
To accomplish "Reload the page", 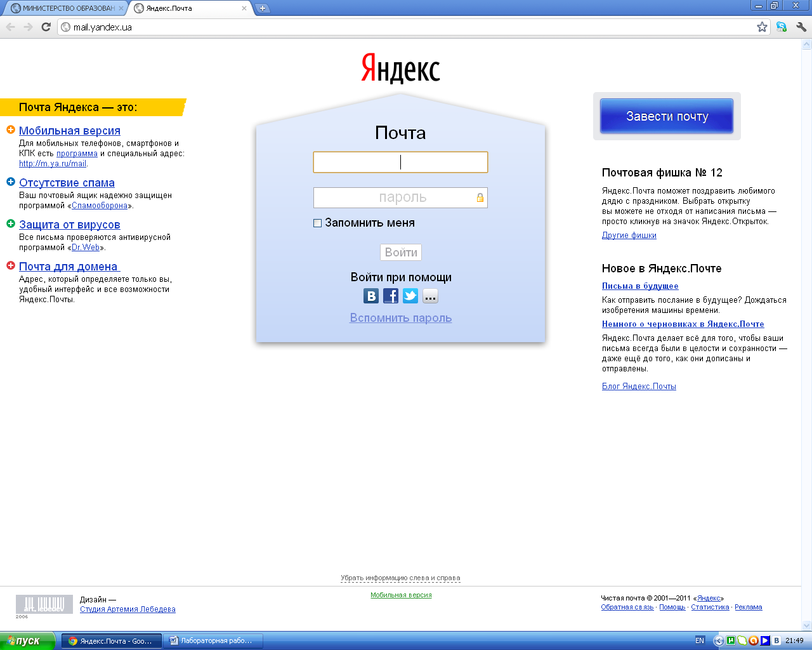I will pos(46,27).
